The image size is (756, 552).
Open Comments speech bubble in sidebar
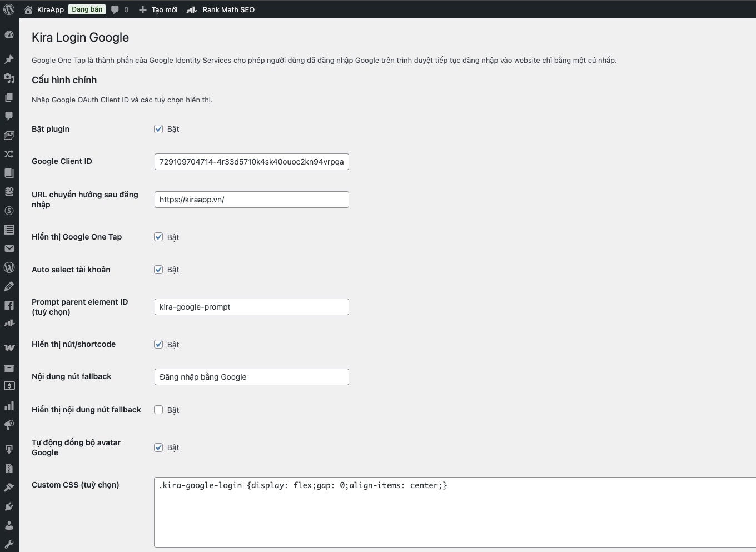9,116
